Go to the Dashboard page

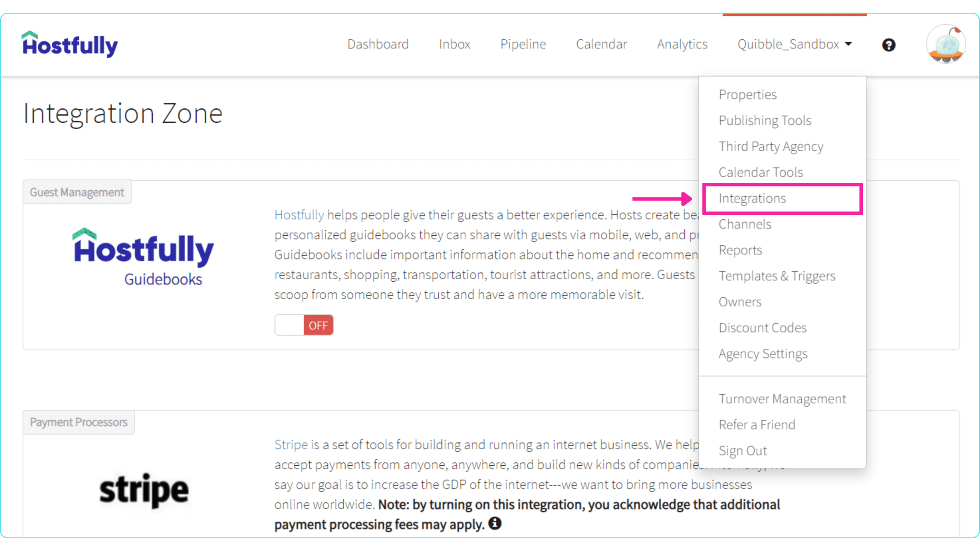378,44
